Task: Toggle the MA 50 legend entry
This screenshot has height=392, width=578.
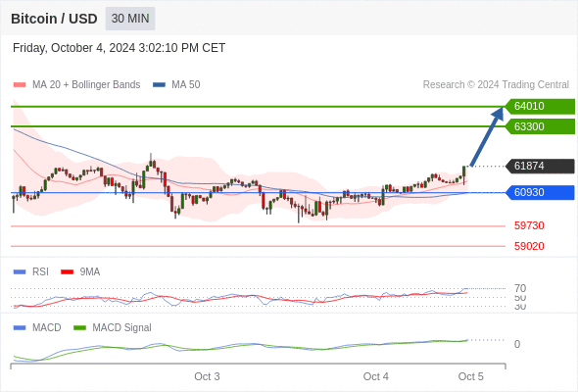Action: [x=176, y=85]
